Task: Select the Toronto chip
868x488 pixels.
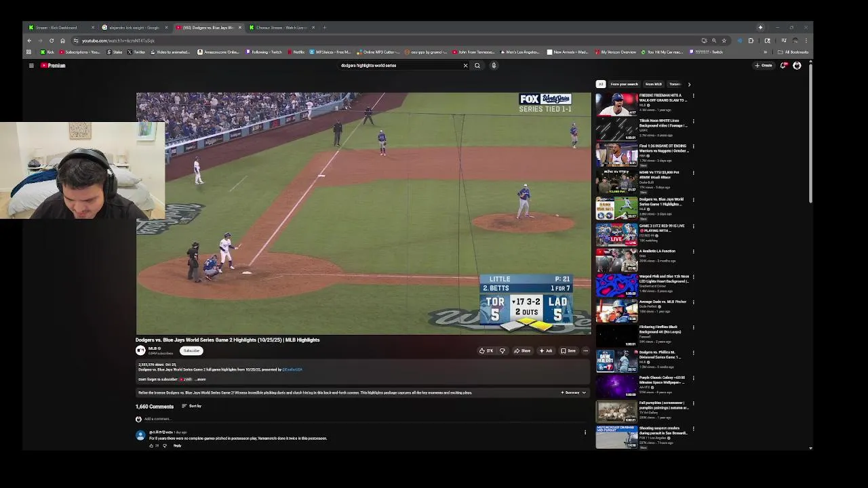Action: (x=674, y=84)
